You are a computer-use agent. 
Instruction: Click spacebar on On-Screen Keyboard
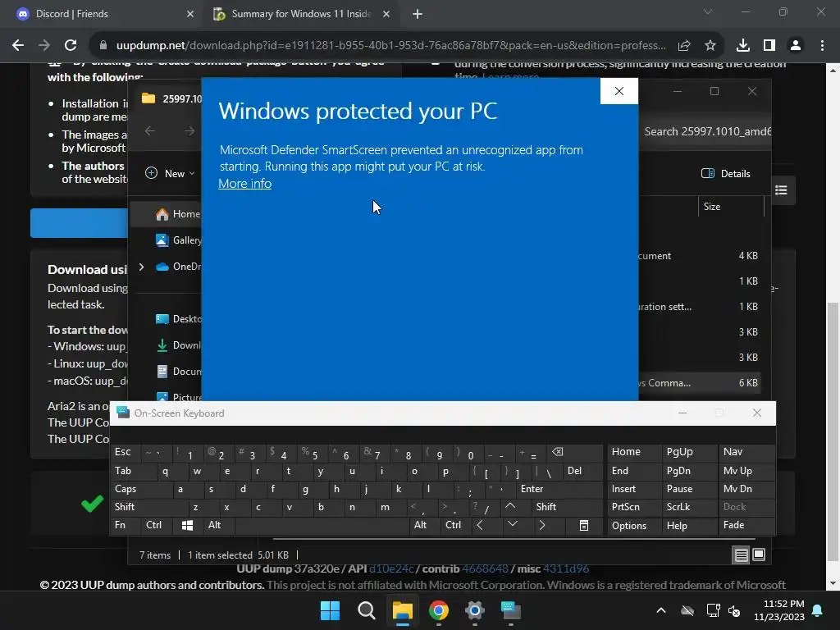tap(322, 526)
